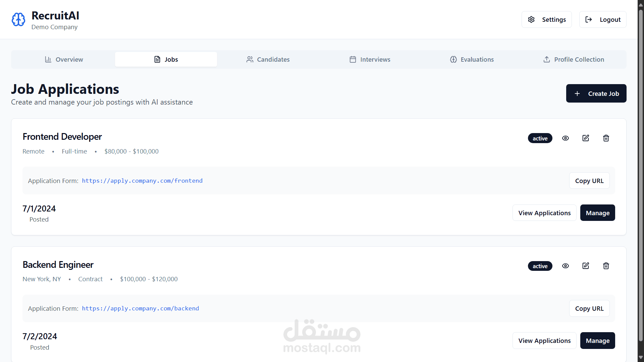Open Settings via gear button
The height and width of the screenshot is (362, 644).
pyautogui.click(x=546, y=19)
